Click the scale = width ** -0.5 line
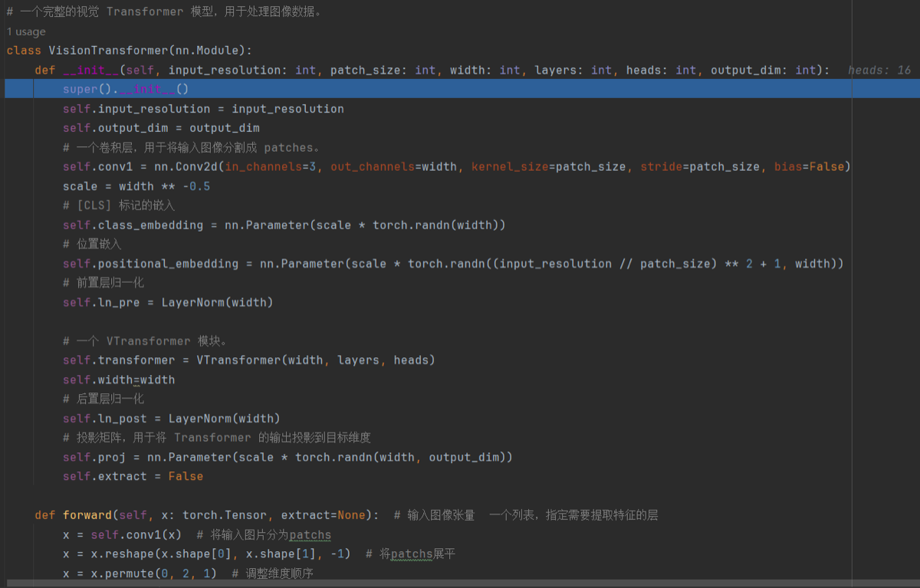 (136, 186)
